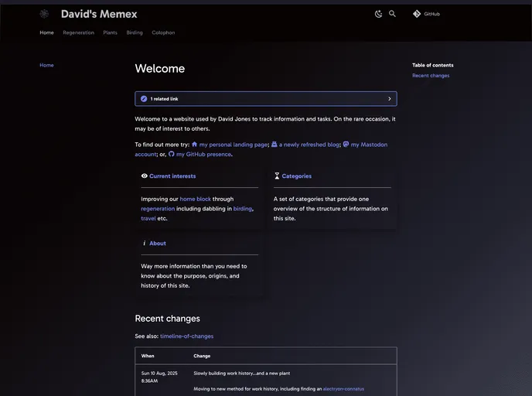Toggle the dark/light mode moon icon

[x=378, y=14]
